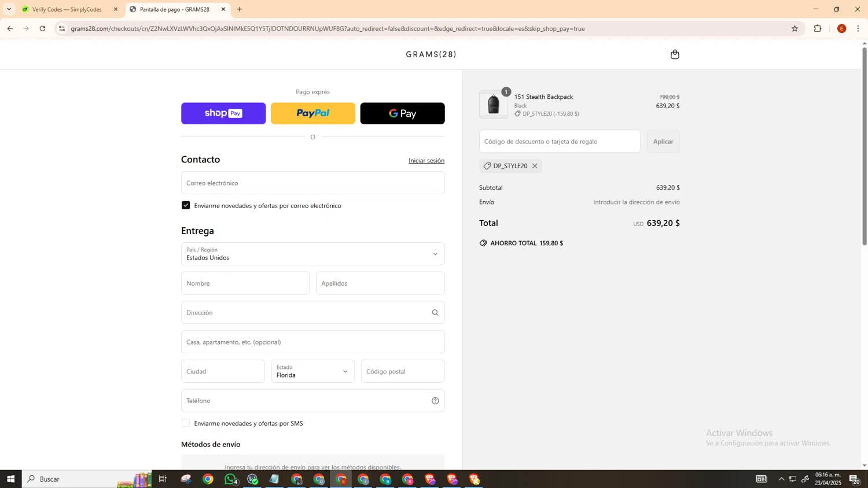Pay with PayPal

coord(313,113)
